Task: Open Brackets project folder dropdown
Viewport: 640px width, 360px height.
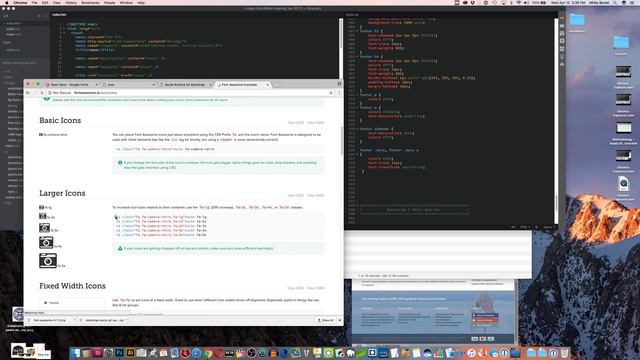Action: [x=20, y=63]
